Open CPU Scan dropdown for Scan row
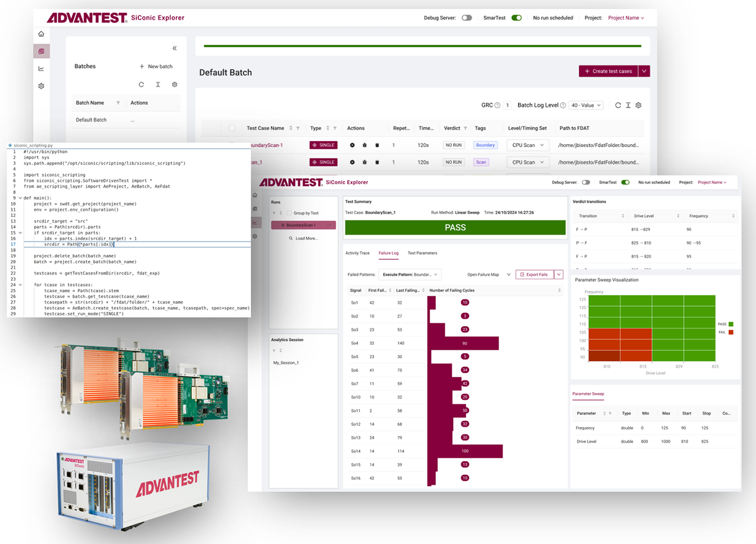Viewport: 756px width, 544px height. pos(528,162)
